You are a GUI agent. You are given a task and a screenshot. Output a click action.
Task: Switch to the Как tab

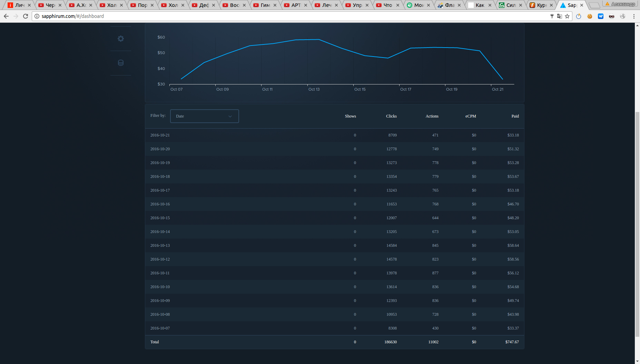[480, 5]
